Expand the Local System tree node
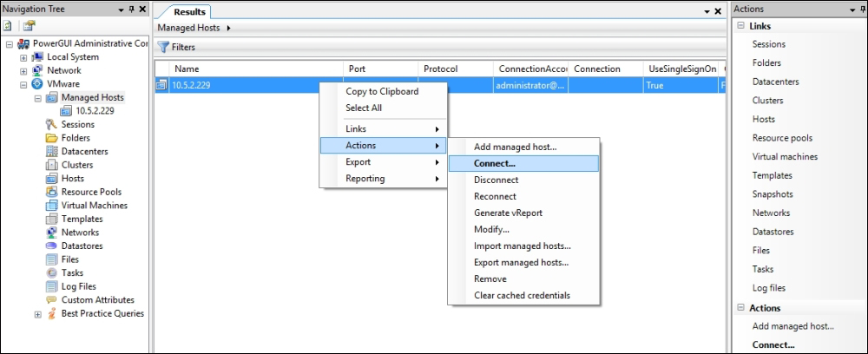868x354 pixels. 23,57
